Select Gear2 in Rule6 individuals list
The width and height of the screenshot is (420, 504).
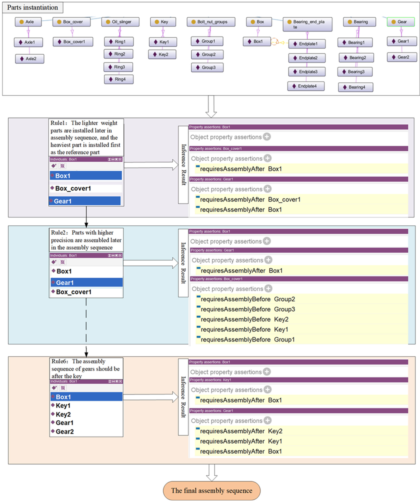click(x=65, y=432)
